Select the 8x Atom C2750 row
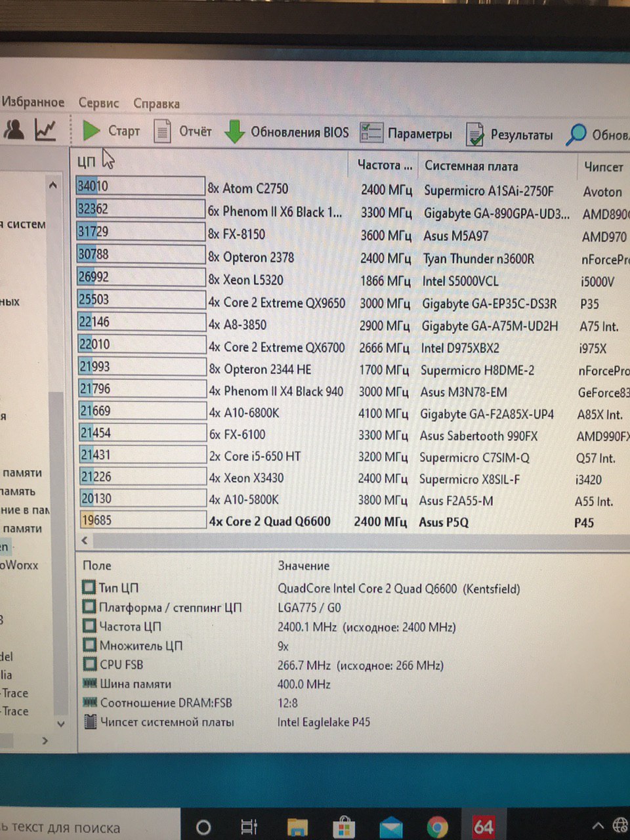Image resolution: width=630 pixels, height=840 pixels. pos(351,189)
